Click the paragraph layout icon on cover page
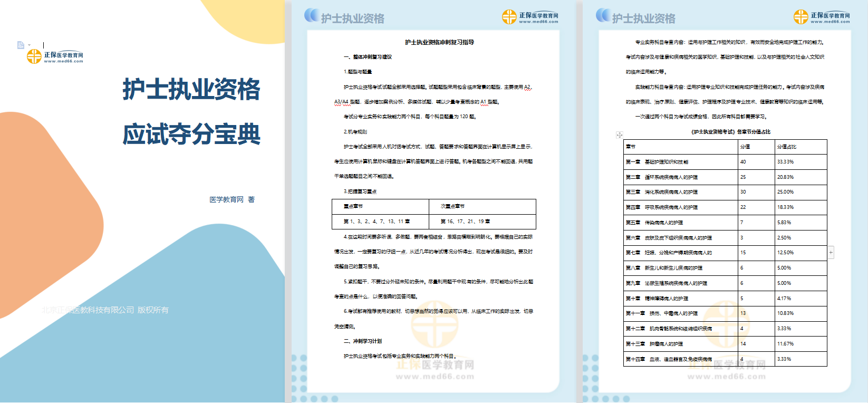 point(21,45)
